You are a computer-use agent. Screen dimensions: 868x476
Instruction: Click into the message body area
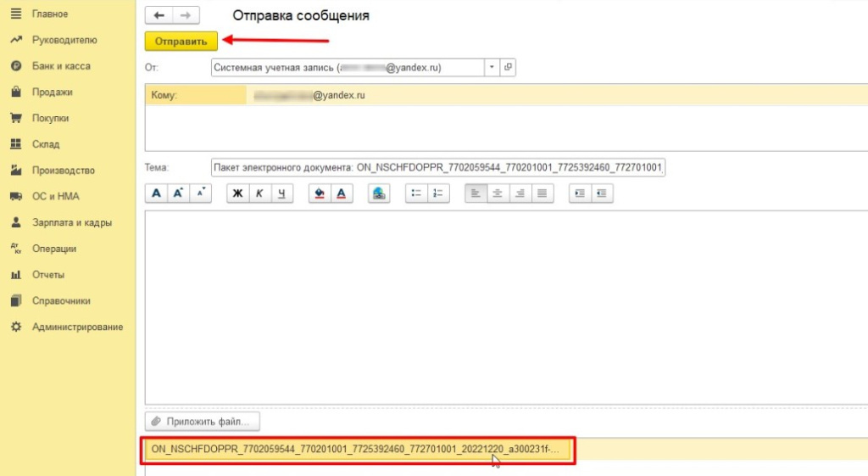pyautogui.click(x=506, y=307)
